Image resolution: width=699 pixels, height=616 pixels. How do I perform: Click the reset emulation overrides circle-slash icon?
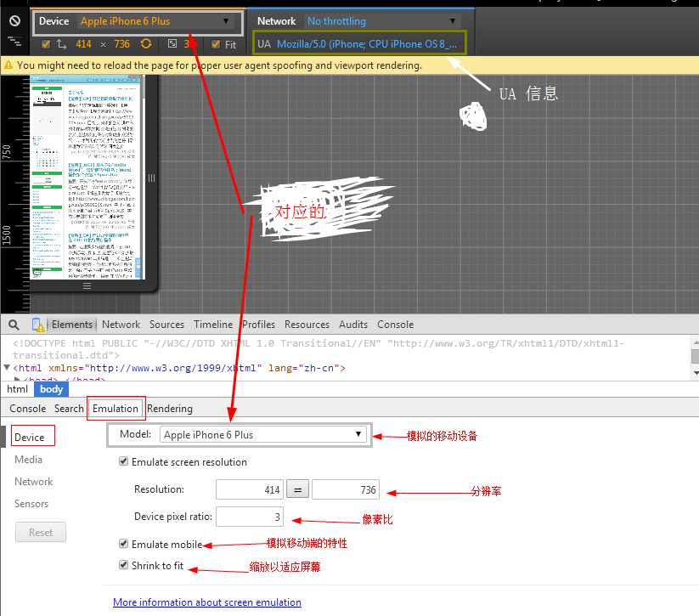point(14,20)
